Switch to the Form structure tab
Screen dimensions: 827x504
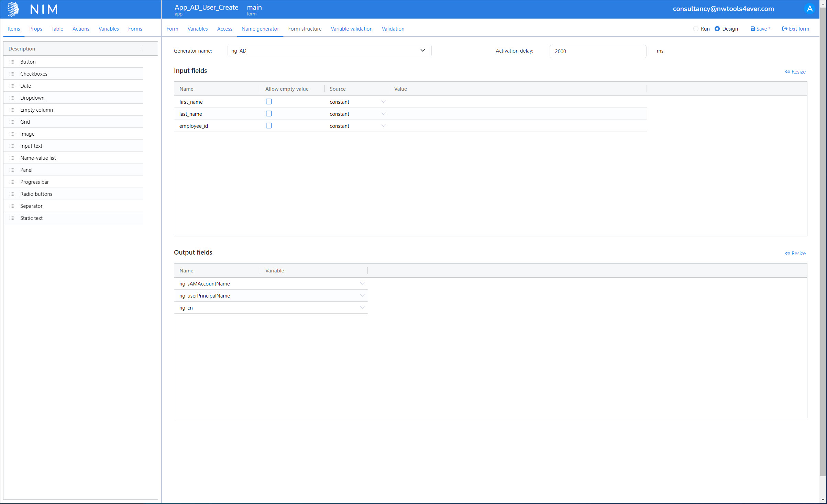tap(305, 29)
